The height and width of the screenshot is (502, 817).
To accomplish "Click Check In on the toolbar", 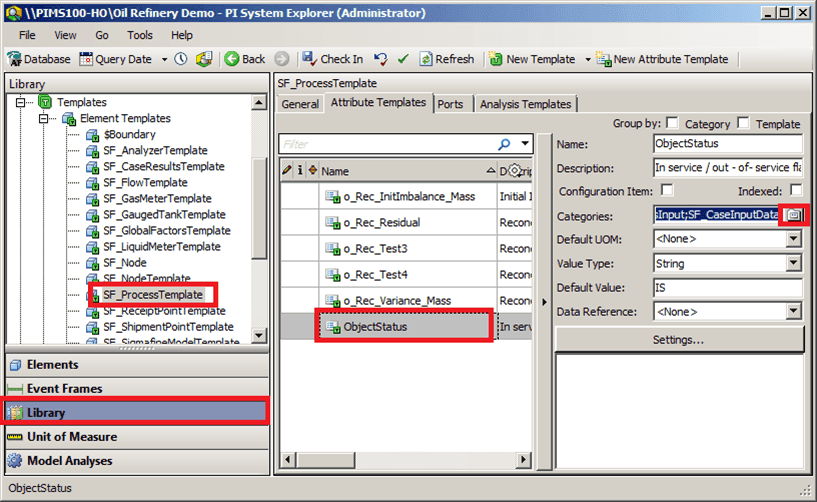I will 332,59.
